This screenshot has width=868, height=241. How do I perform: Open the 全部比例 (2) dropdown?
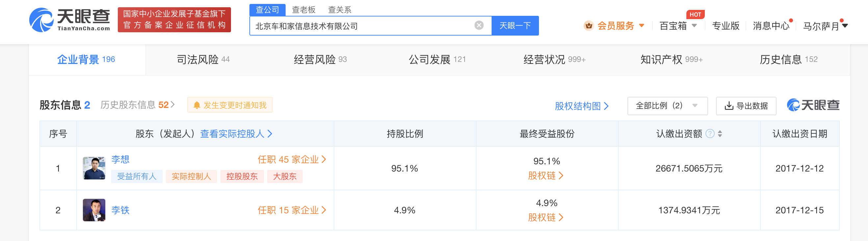pyautogui.click(x=667, y=106)
